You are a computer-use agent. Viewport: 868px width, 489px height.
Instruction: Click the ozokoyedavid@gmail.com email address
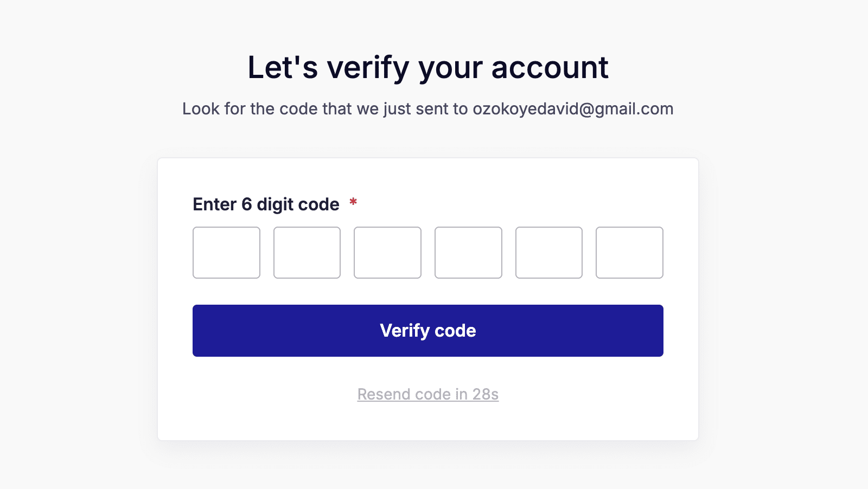(573, 109)
